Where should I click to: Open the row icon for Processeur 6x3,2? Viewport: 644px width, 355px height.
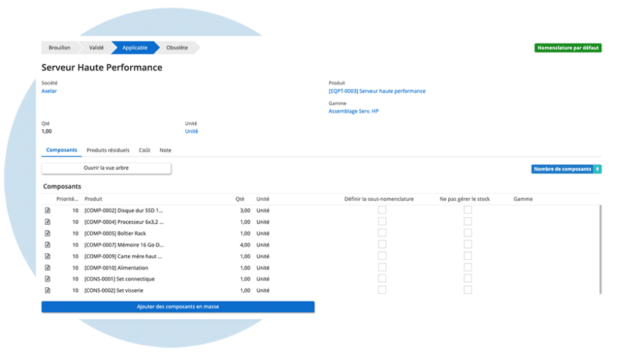[47, 222]
